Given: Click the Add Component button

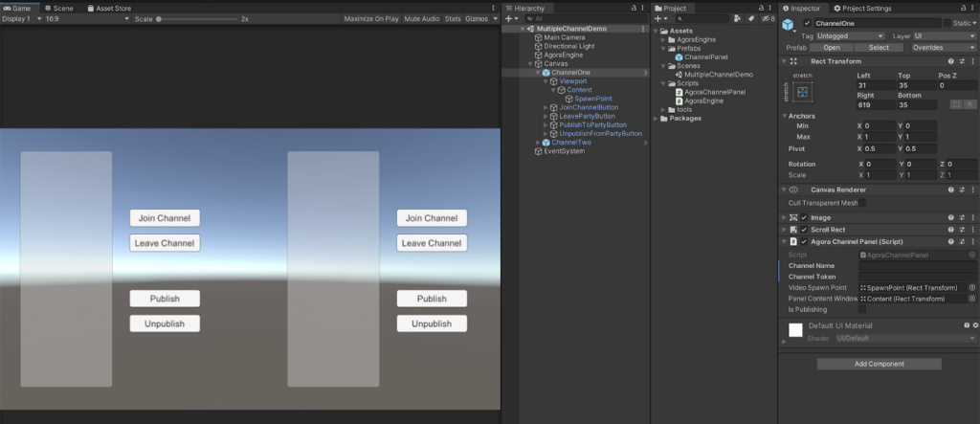Looking at the screenshot, I should [879, 364].
